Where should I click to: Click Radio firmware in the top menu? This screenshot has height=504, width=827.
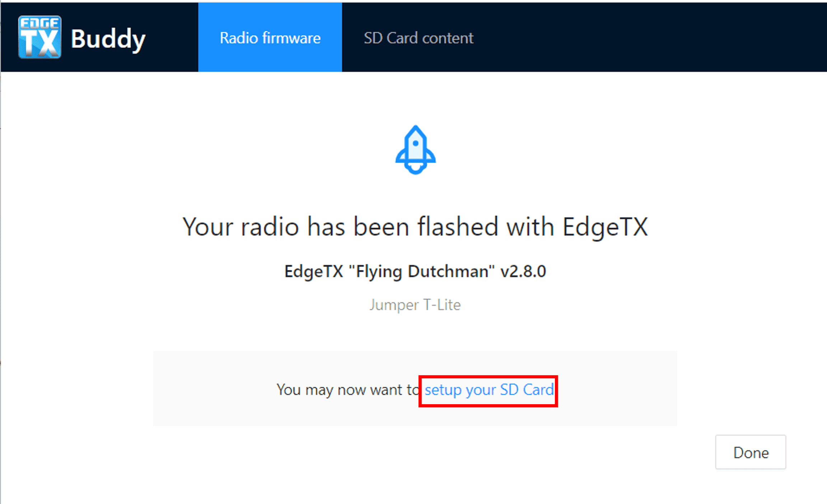[x=270, y=38]
